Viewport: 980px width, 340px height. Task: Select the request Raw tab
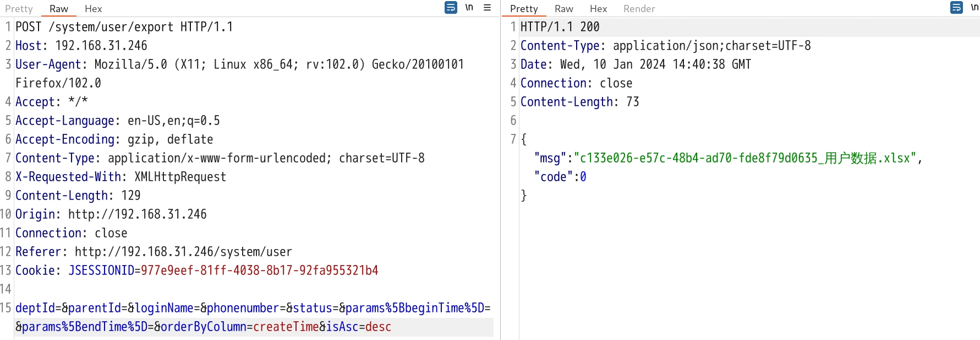click(58, 9)
